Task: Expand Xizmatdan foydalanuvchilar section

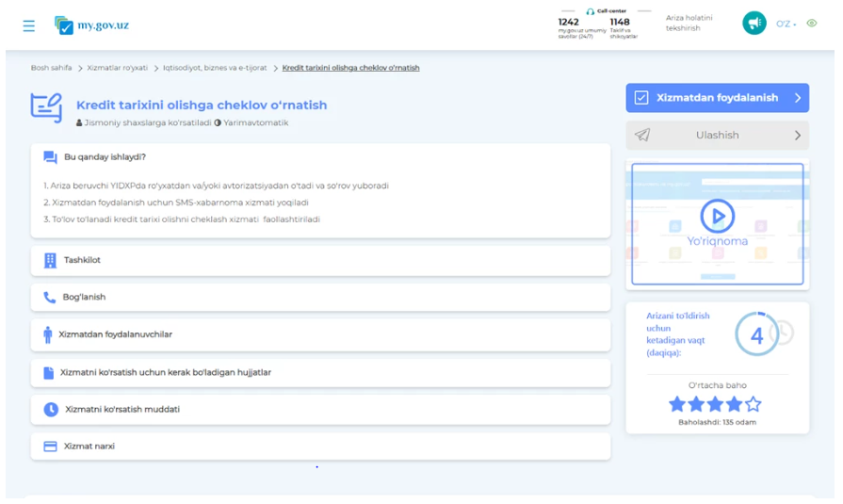Action: pyautogui.click(x=320, y=334)
